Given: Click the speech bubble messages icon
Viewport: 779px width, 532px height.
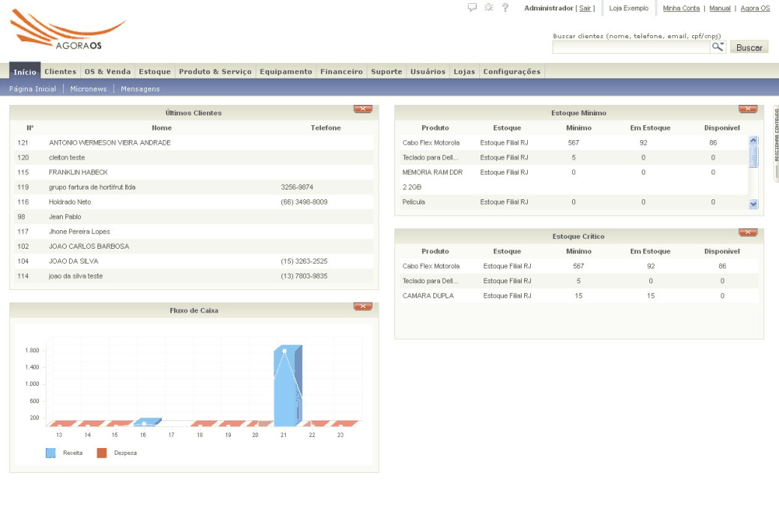Looking at the screenshot, I should click(x=472, y=7).
